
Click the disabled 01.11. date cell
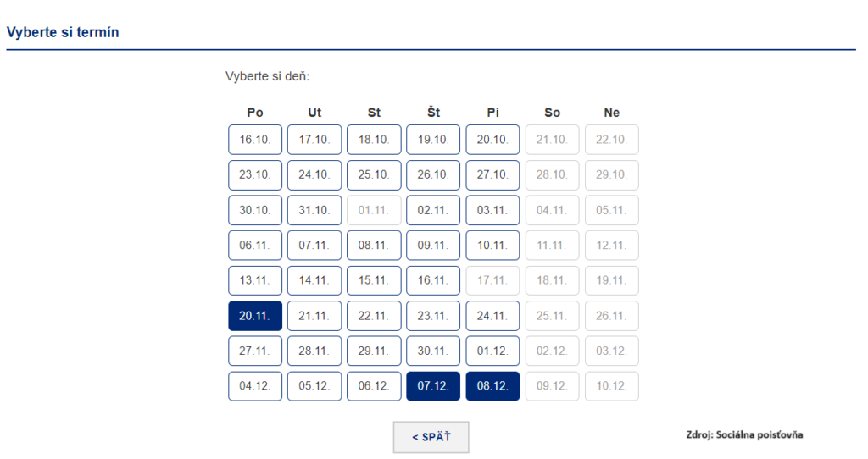pyautogui.click(x=374, y=210)
